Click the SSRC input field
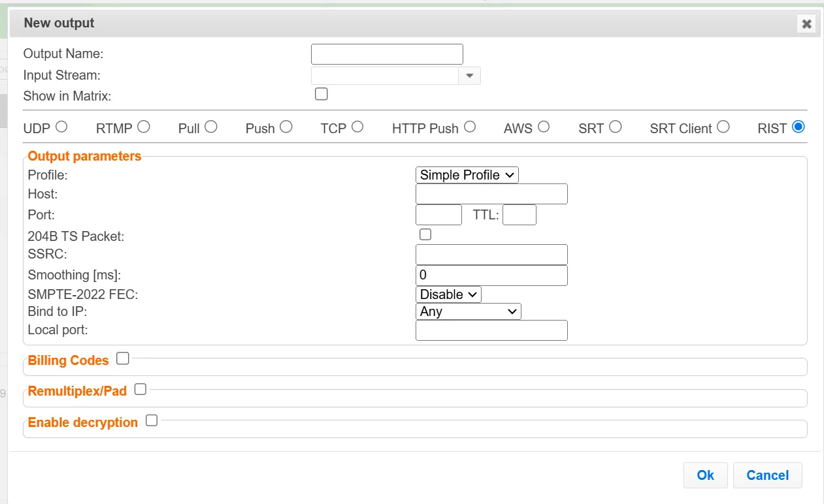The image size is (824, 504). coord(491,255)
